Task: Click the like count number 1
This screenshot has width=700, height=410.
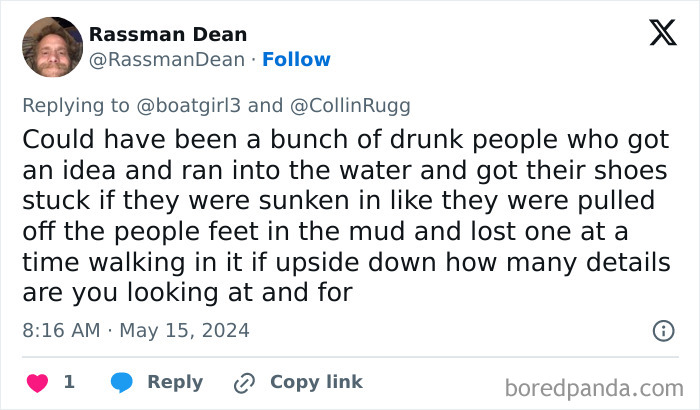Action: pyautogui.click(x=69, y=382)
